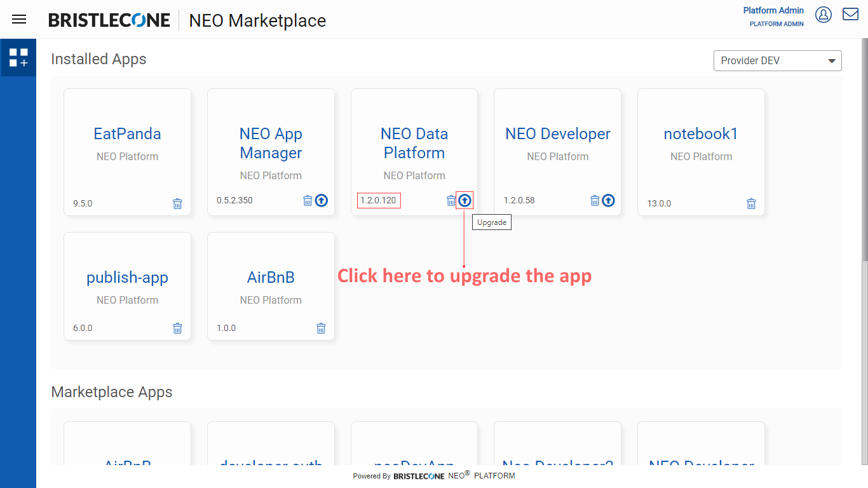This screenshot has height=488, width=868.
Task: Open the EatPanda app title
Action: pos(127,134)
